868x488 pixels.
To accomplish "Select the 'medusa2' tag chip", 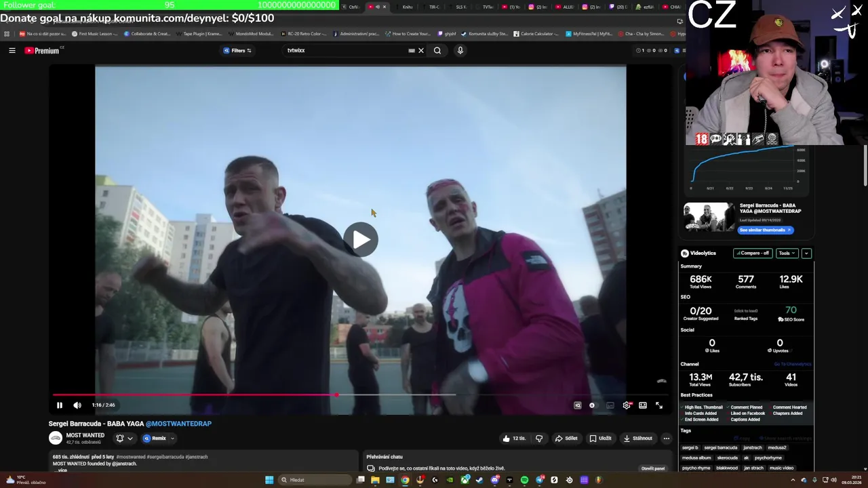I will point(777,447).
